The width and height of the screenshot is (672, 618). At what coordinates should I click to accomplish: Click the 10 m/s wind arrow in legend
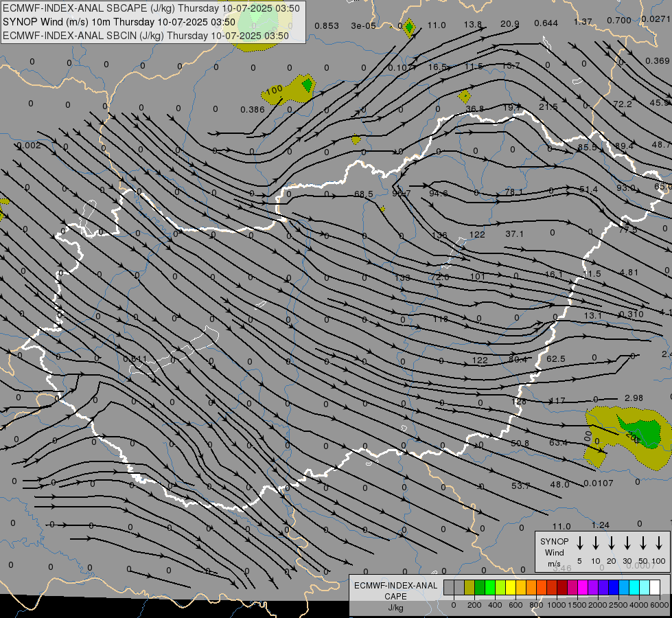pyautogui.click(x=596, y=543)
